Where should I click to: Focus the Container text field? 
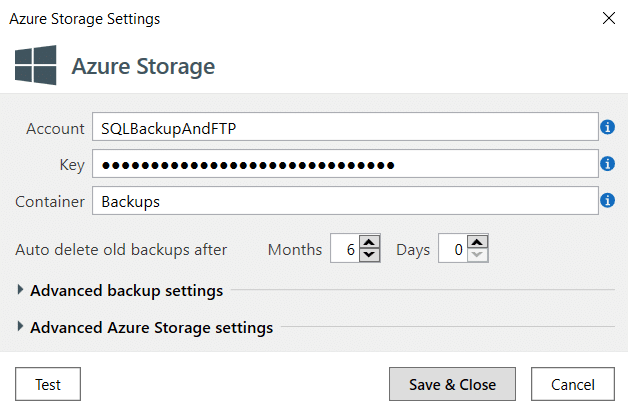[x=345, y=200]
